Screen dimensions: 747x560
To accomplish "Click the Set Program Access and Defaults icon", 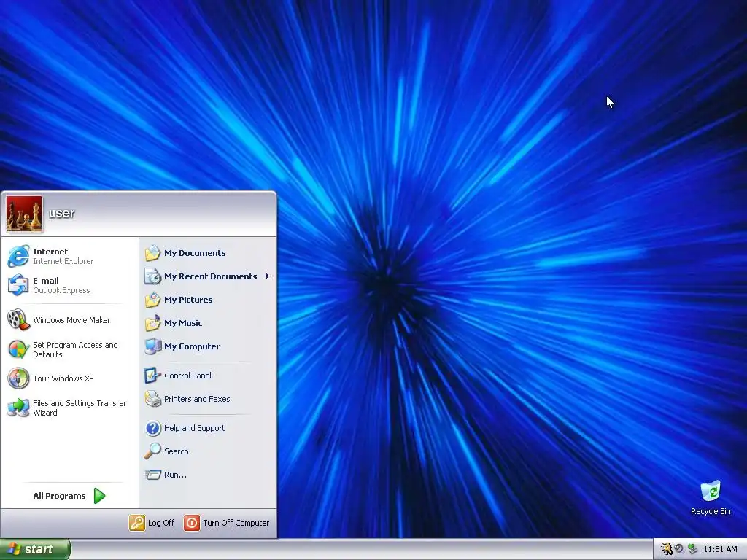I will 18,349.
